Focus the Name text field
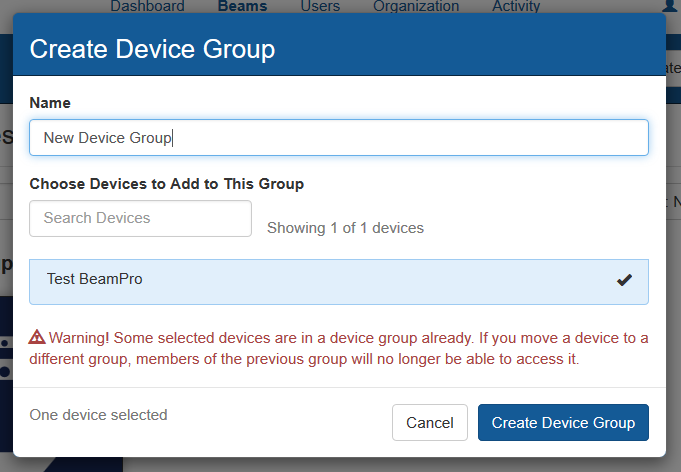 [x=339, y=138]
